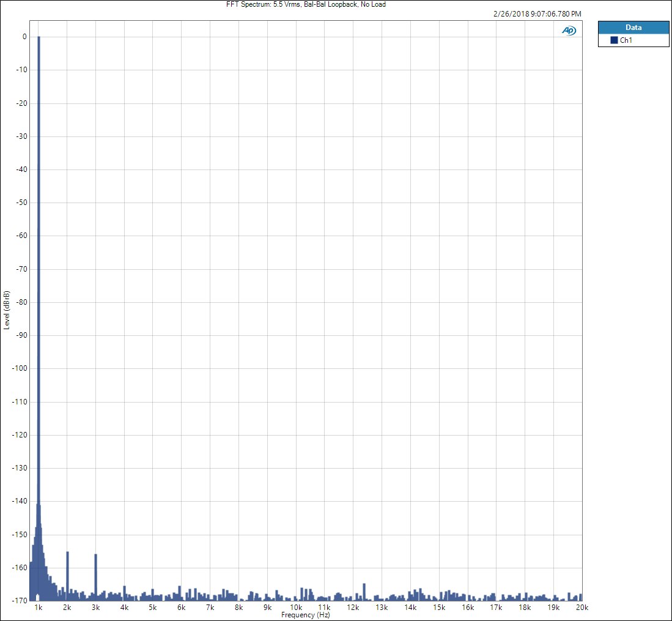Select the Ch1 label in the legend
This screenshot has height=621, width=672.
(x=626, y=40)
